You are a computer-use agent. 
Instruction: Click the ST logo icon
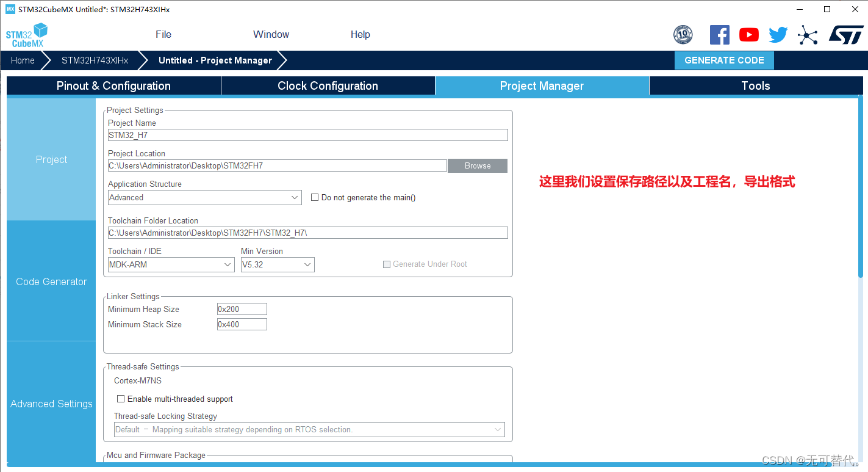[846, 35]
